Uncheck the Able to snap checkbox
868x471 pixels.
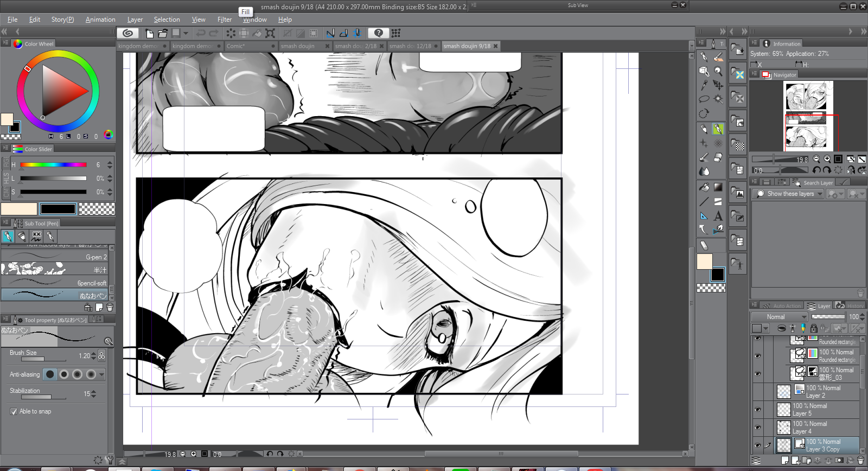coord(14,411)
